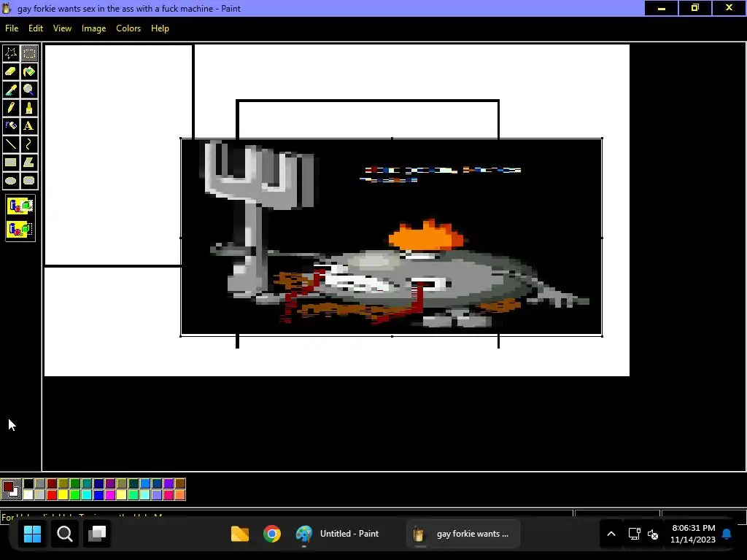Select the Magnifier tool
The width and height of the screenshot is (747, 560).
(29, 90)
